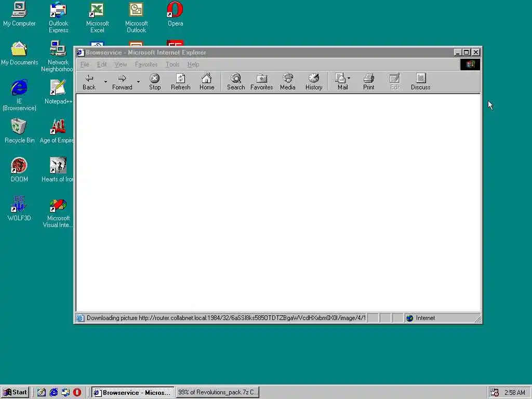532x399 pixels.
Task: Select the Network Neighborhood desktop icon
Action: click(x=57, y=56)
